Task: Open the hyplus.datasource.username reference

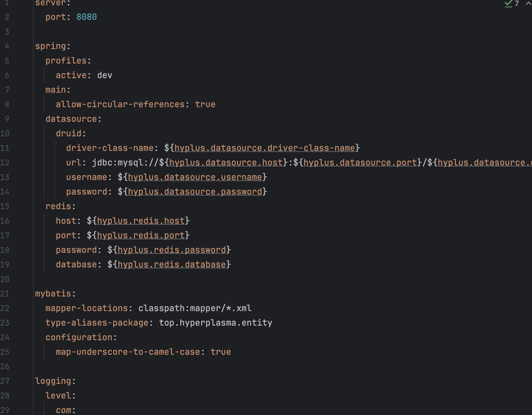Action: tap(195, 177)
